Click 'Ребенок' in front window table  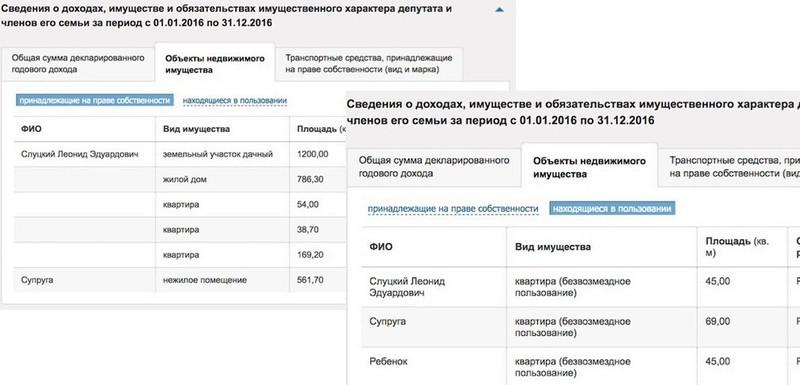click(388, 362)
